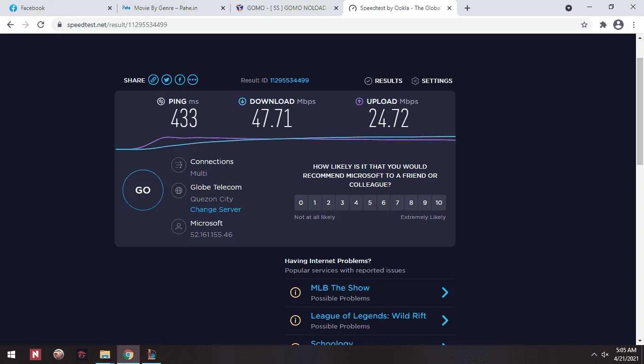Switch to Movie By Genre Pahe.in tab
The height and width of the screenshot is (364, 644).
[x=173, y=8]
